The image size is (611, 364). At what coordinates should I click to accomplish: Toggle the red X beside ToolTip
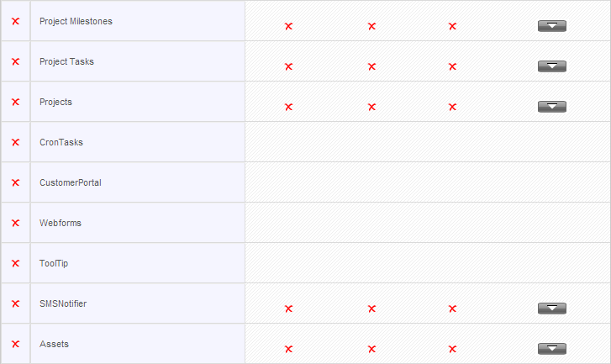(16, 263)
